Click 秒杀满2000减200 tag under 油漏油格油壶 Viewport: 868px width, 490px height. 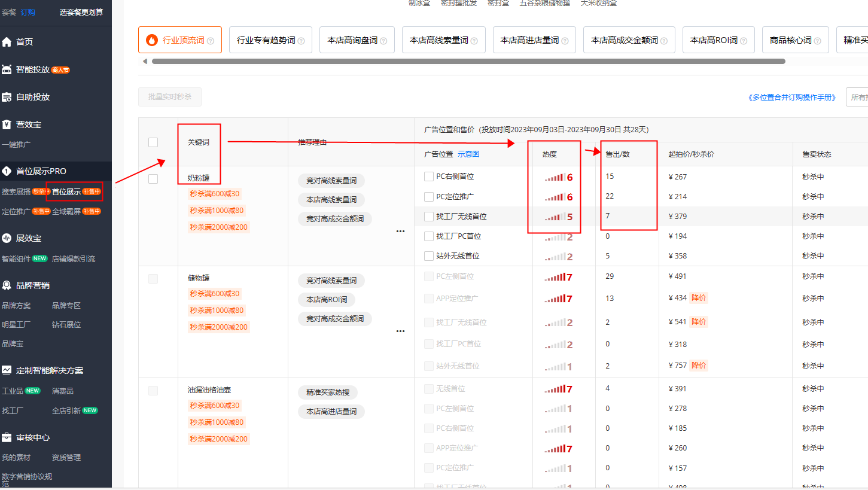click(x=219, y=439)
